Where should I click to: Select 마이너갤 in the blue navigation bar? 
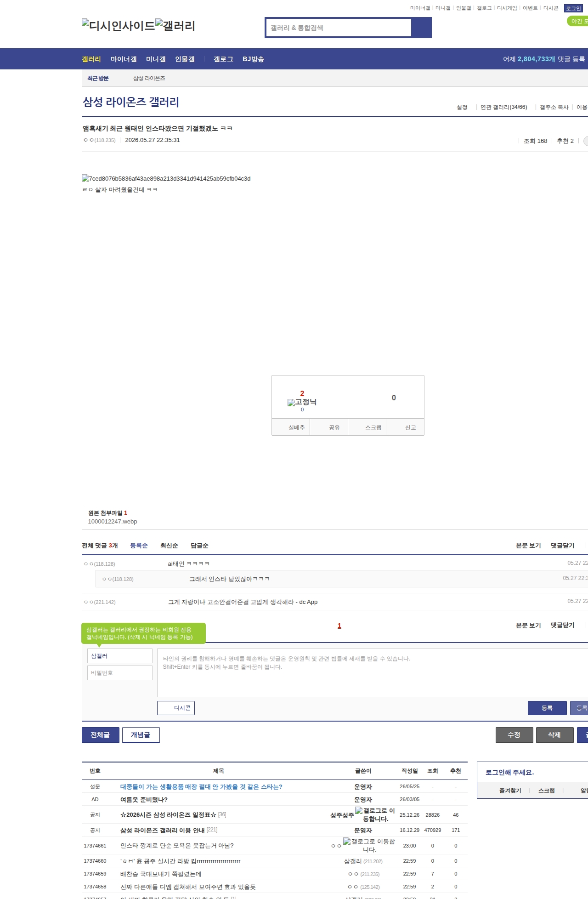(124, 59)
